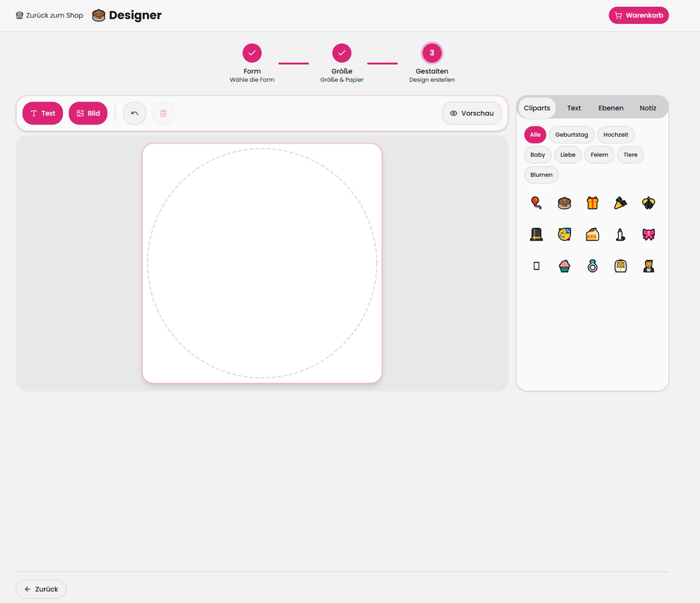
Task: Select the Tiere clipart category
Action: click(630, 155)
